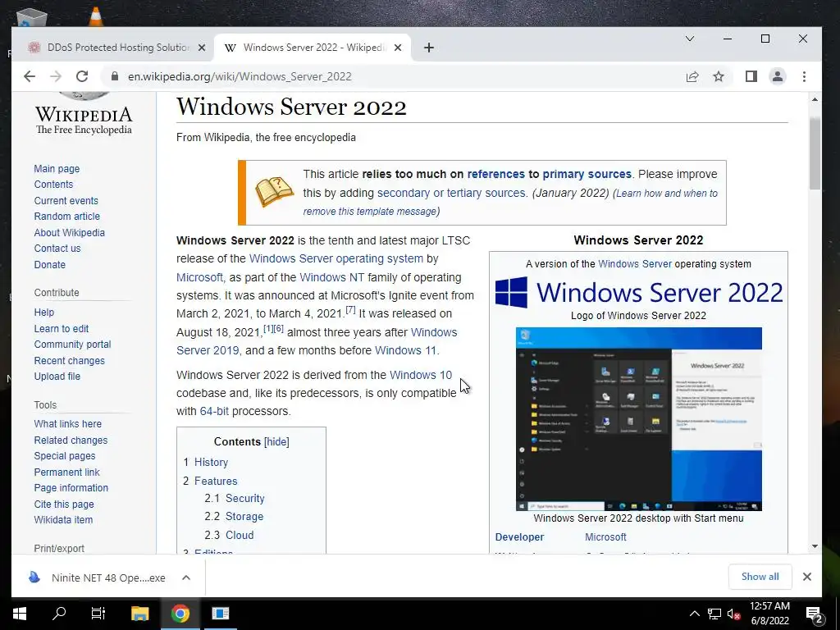Viewport: 840px width, 630px height.
Task: Open File Explorer from taskbar
Action: tap(139, 614)
